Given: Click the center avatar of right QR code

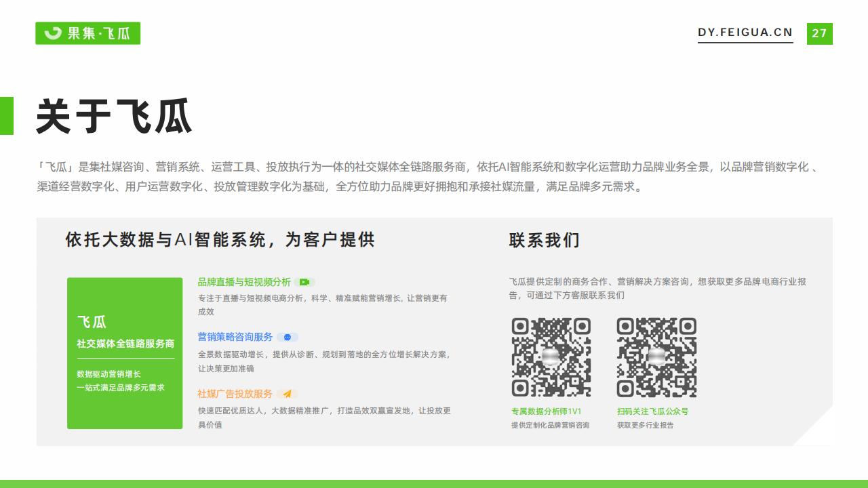Looking at the screenshot, I should pyautogui.click(x=656, y=357).
